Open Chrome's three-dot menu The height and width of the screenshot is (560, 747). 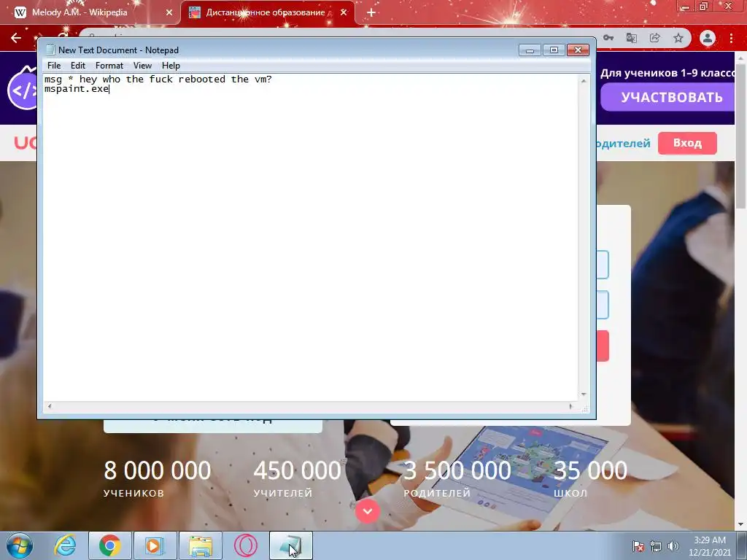click(731, 38)
